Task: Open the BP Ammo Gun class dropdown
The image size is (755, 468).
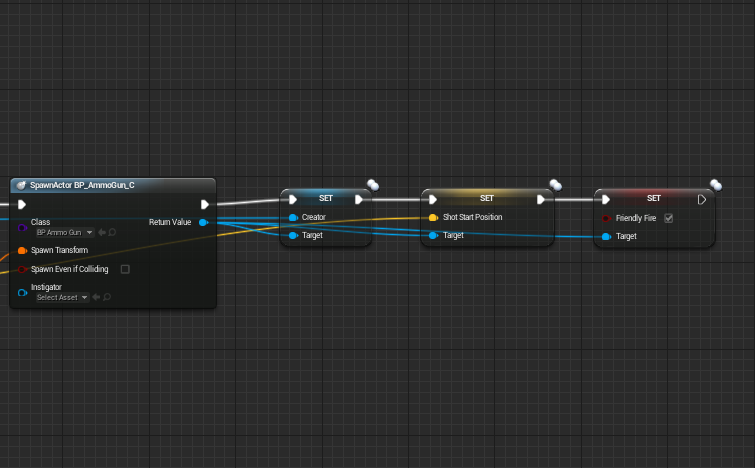Action: pos(65,233)
